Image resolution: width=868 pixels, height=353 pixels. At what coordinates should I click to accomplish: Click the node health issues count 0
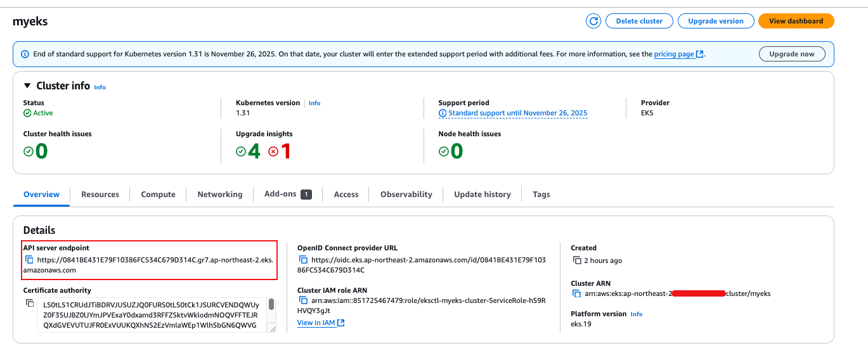[x=457, y=151]
